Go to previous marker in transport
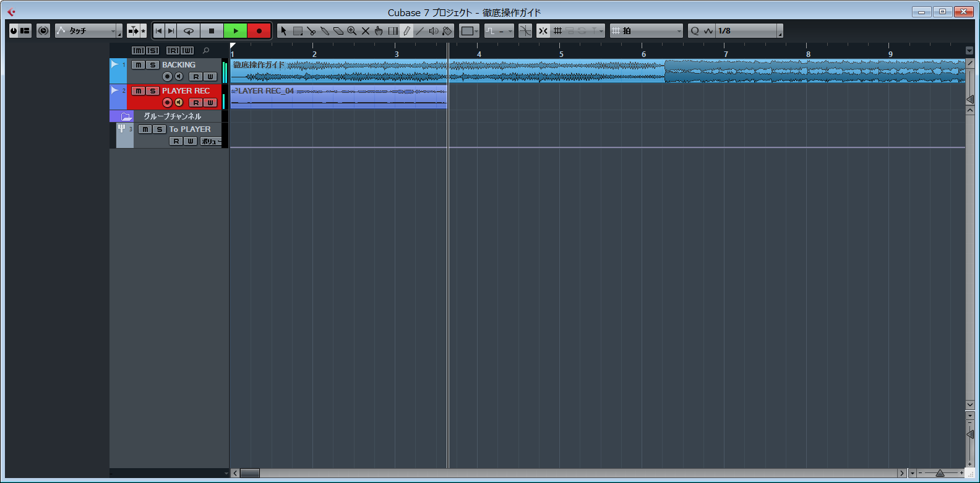The image size is (980, 483). pos(159,31)
